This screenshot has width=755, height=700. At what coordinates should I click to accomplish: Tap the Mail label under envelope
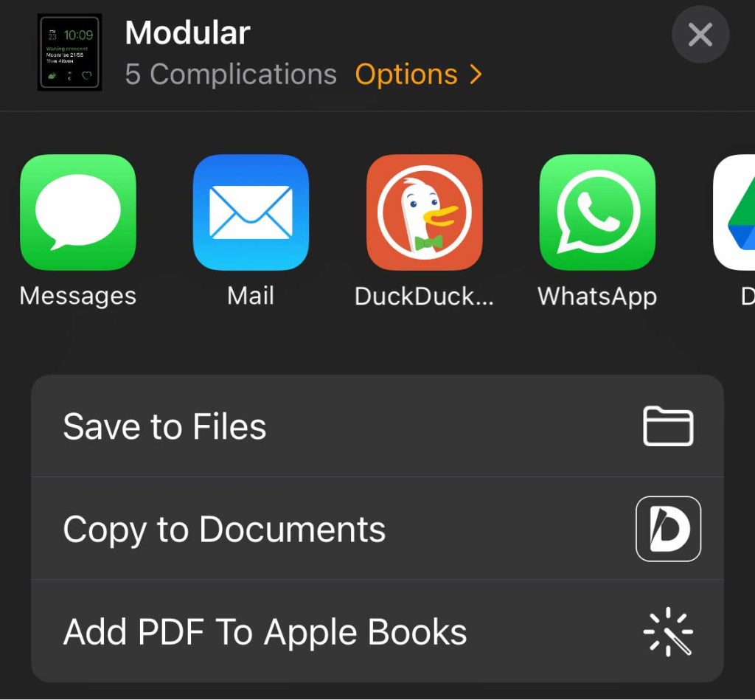coord(251,296)
